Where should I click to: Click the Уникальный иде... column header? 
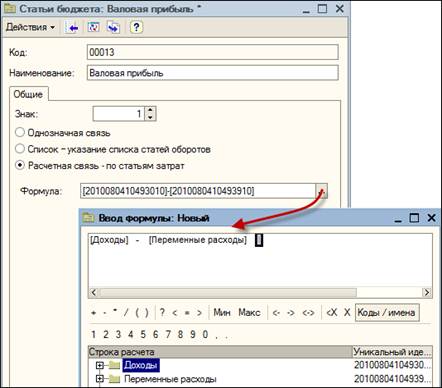point(392,352)
